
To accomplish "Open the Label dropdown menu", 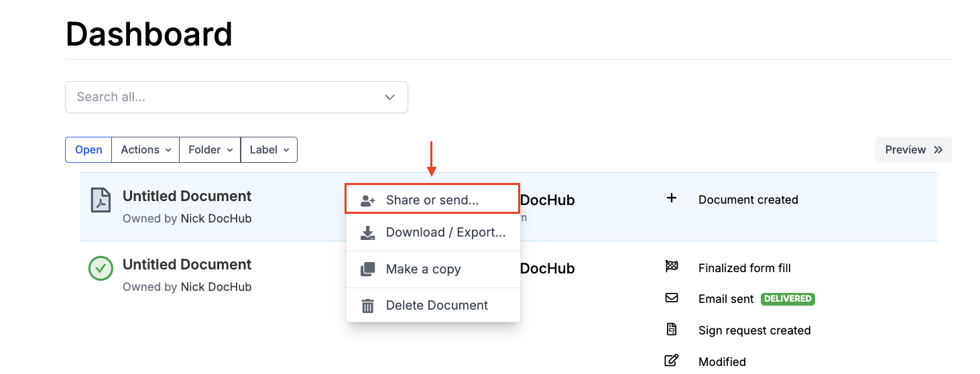I will tap(269, 150).
